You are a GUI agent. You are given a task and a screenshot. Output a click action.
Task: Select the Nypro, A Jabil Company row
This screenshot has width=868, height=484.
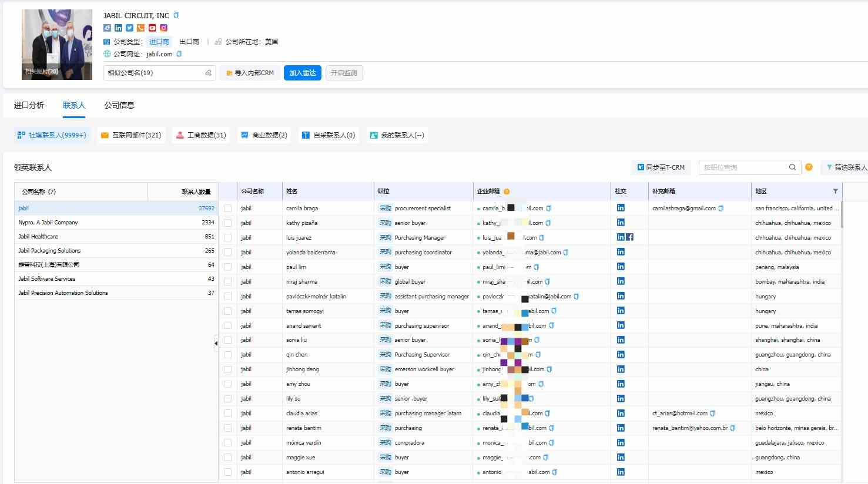[x=116, y=223]
